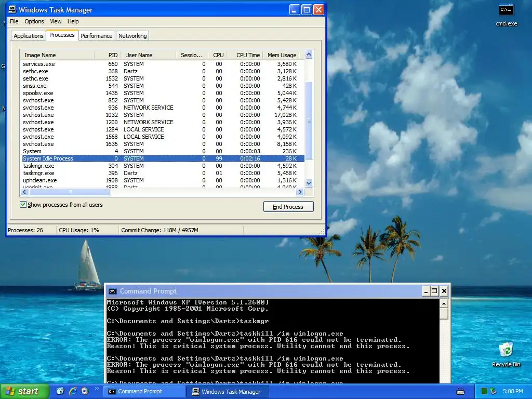Select taskmgr.exe run by SYSTEM
The image size is (532, 399).
click(162, 166)
